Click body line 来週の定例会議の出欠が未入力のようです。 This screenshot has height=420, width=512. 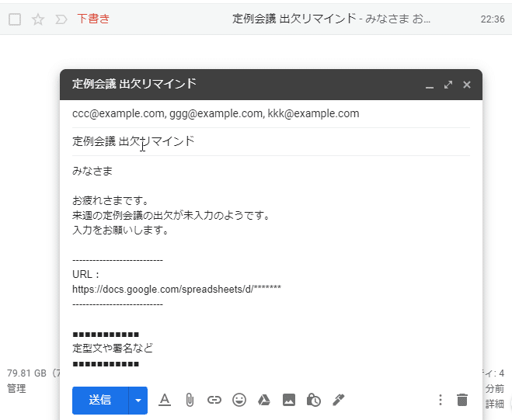click(171, 215)
